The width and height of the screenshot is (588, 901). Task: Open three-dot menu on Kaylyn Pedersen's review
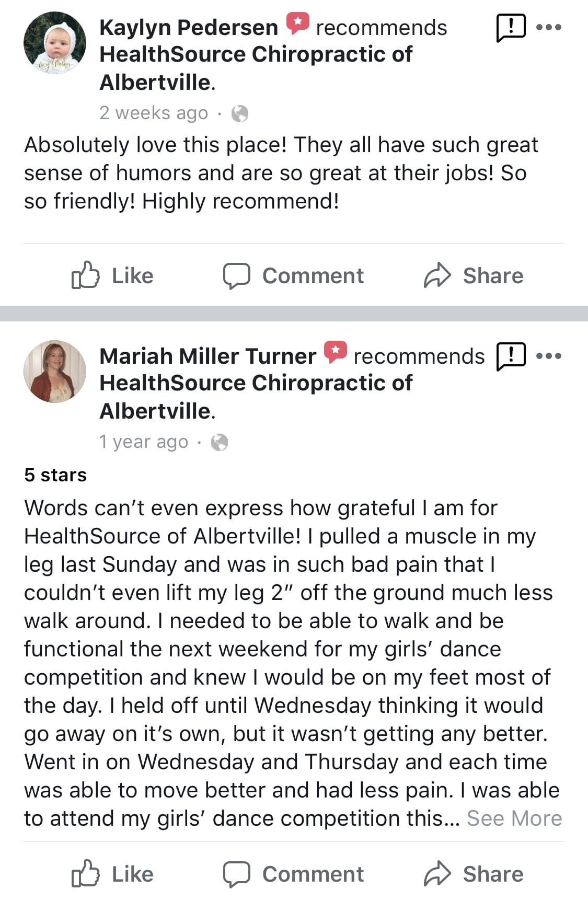(x=549, y=27)
